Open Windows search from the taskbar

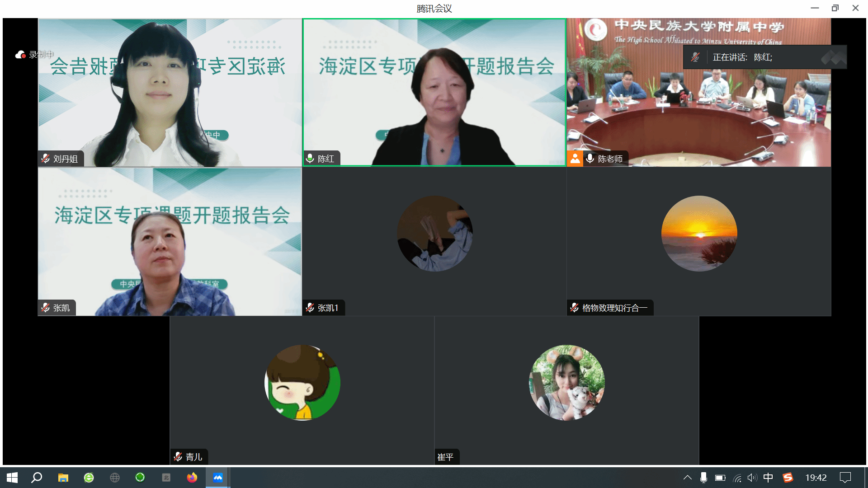tap(37, 478)
